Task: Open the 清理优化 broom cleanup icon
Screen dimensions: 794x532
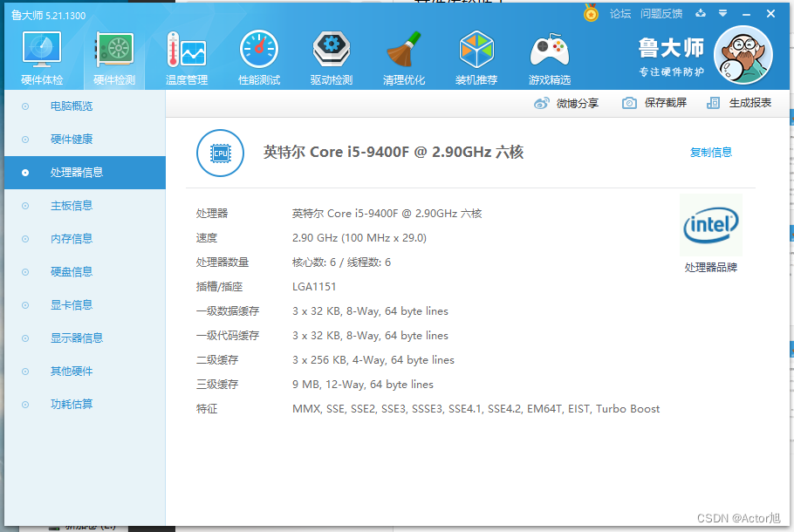Action: (404, 49)
